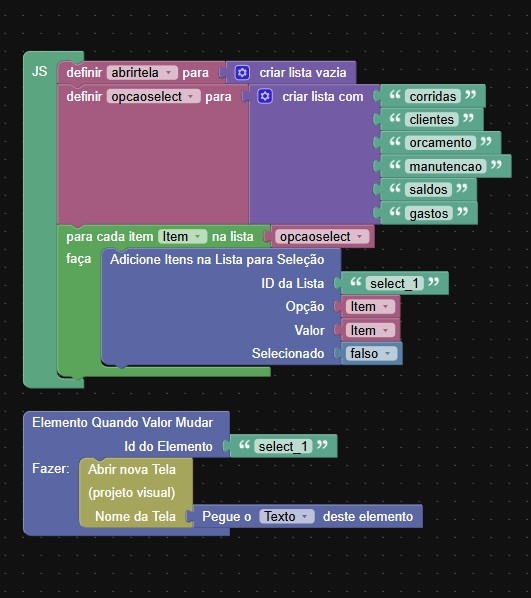
Task: Click the 'Pegue o' label
Action: pyautogui.click(x=227, y=516)
